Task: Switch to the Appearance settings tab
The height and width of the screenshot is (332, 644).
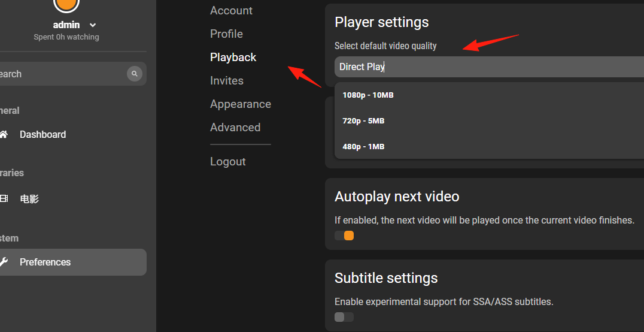Action: point(240,104)
